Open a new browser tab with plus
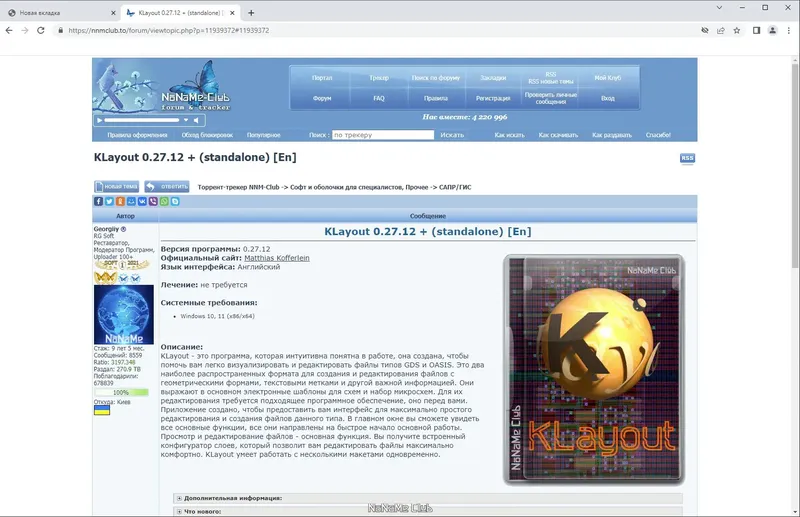 (x=251, y=13)
